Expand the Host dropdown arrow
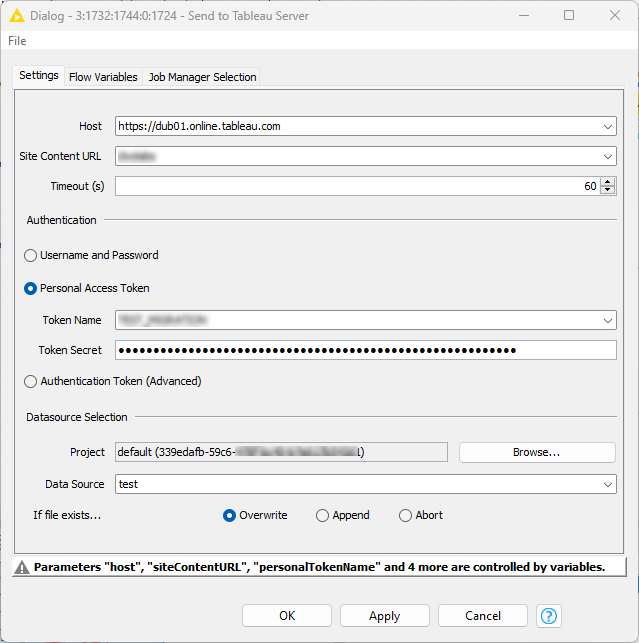639x643 pixels. click(608, 127)
